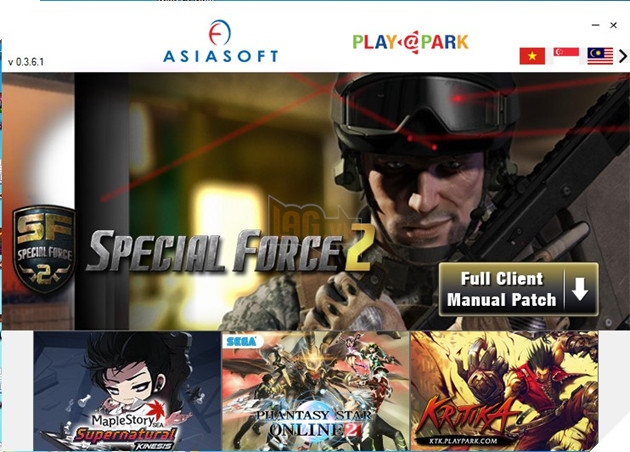Select the Vietnam flag language icon

tap(532, 56)
